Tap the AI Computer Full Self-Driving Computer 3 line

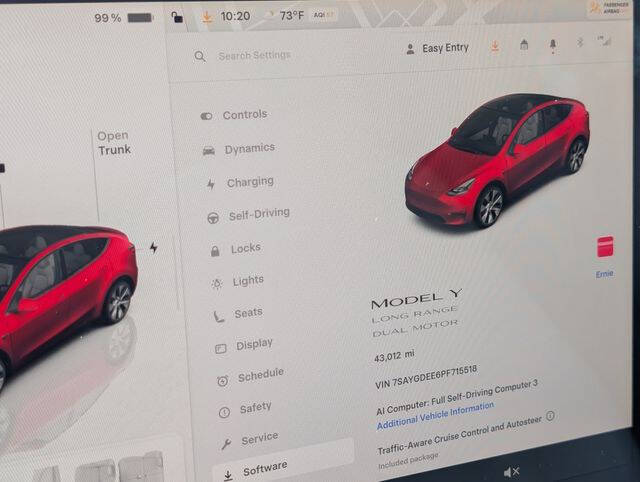tap(457, 398)
